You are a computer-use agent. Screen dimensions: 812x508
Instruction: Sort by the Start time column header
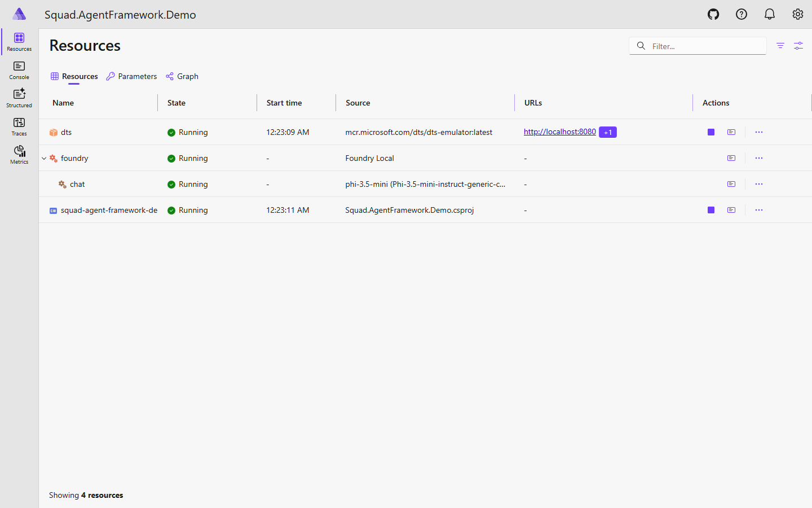click(284, 103)
